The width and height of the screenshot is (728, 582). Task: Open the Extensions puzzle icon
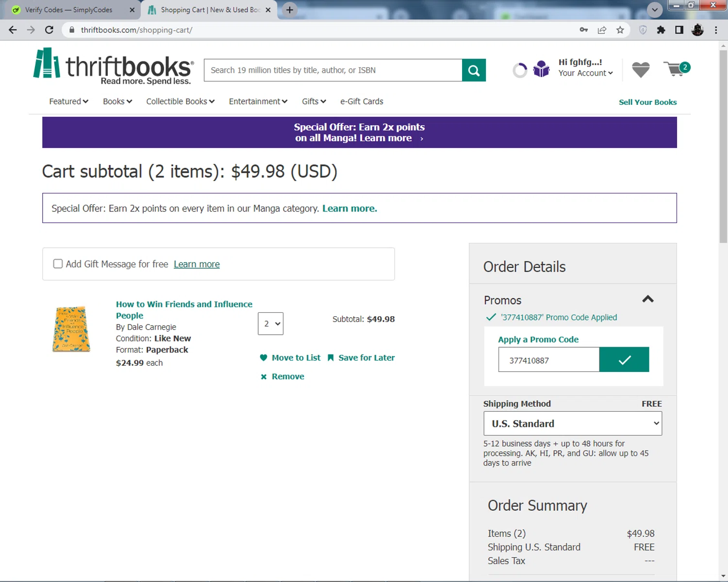pos(661,30)
